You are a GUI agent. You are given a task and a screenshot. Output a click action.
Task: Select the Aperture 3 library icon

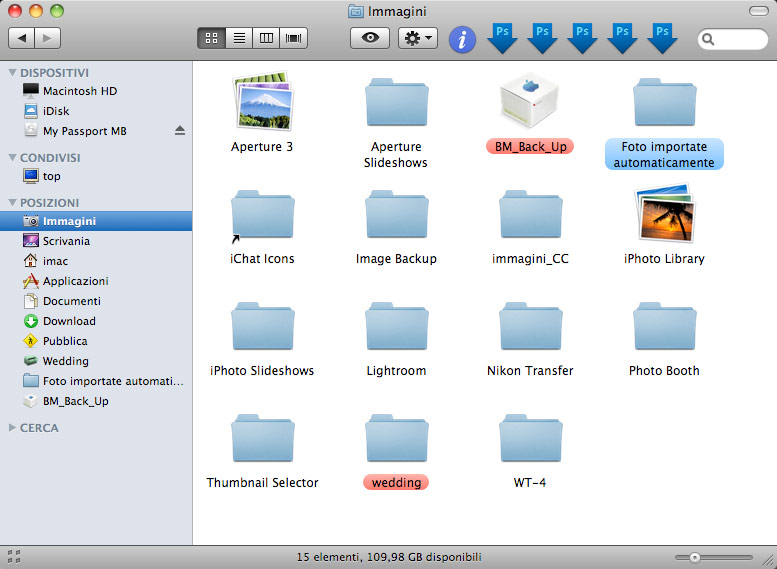click(x=262, y=102)
